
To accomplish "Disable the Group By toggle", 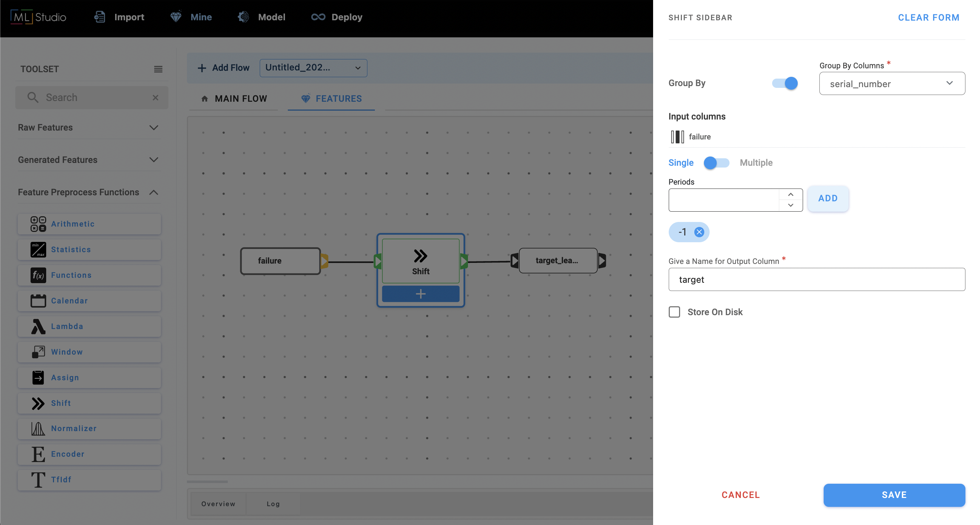I will click(x=785, y=83).
